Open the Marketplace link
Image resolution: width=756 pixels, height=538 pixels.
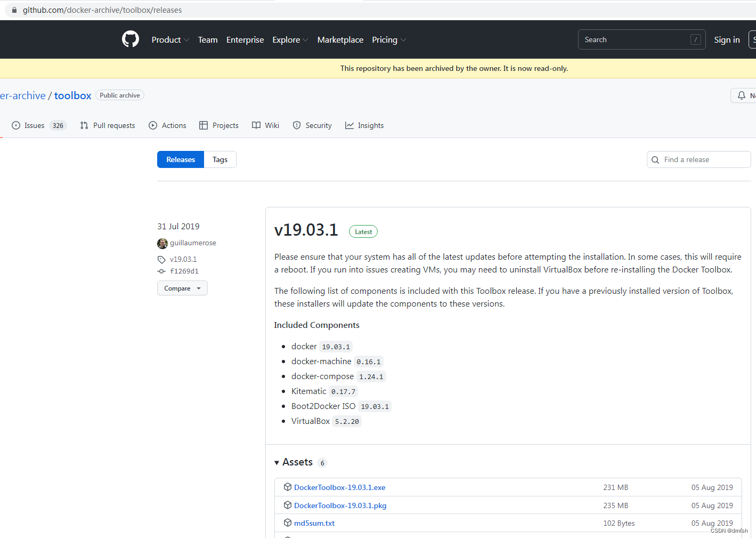pyautogui.click(x=340, y=40)
